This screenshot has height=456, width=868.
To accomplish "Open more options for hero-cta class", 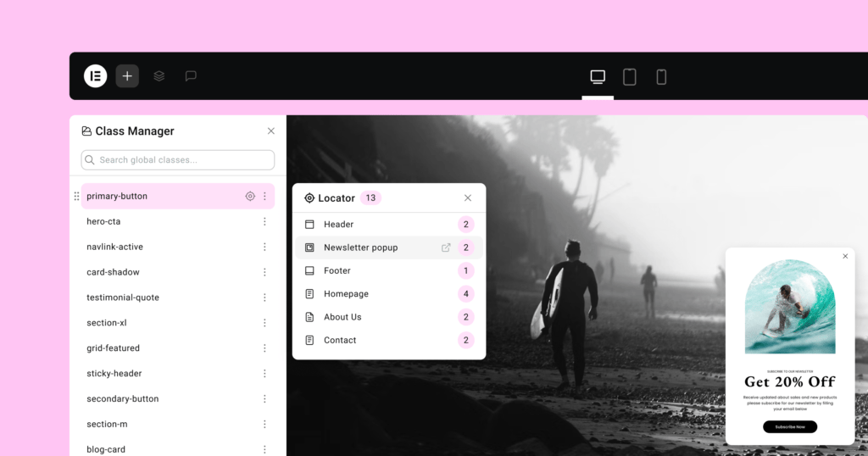I will coord(264,221).
